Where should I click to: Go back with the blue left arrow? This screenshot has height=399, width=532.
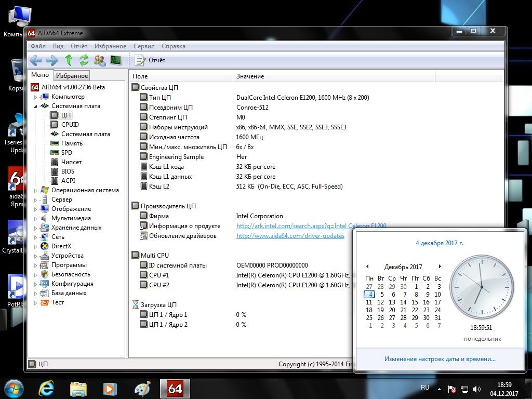pos(36,60)
